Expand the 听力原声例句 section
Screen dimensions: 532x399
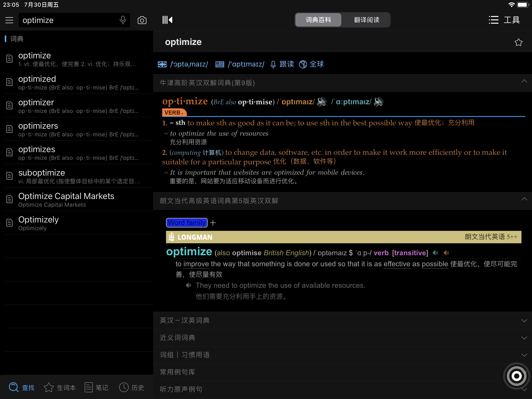coord(343,389)
